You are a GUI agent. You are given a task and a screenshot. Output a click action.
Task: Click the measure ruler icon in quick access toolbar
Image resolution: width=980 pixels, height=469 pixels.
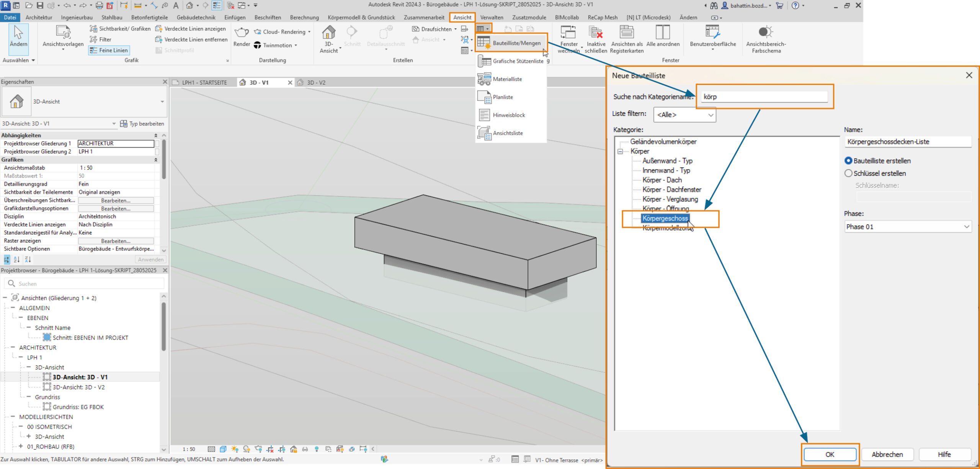coord(138,5)
